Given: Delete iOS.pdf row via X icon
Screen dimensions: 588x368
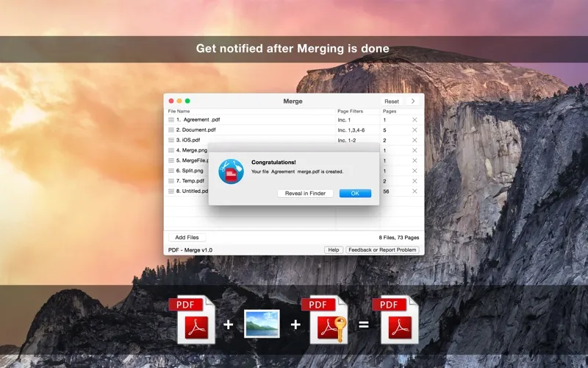Looking at the screenshot, I should pyautogui.click(x=415, y=140).
